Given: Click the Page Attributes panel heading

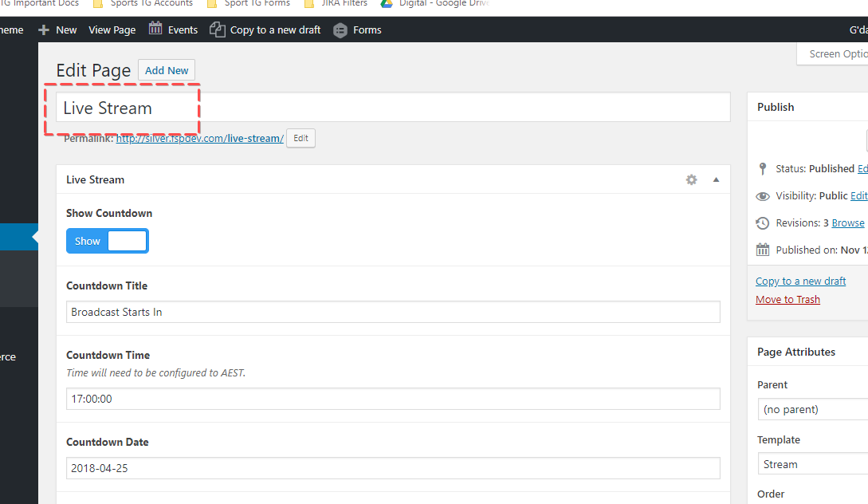Looking at the screenshot, I should click(796, 352).
